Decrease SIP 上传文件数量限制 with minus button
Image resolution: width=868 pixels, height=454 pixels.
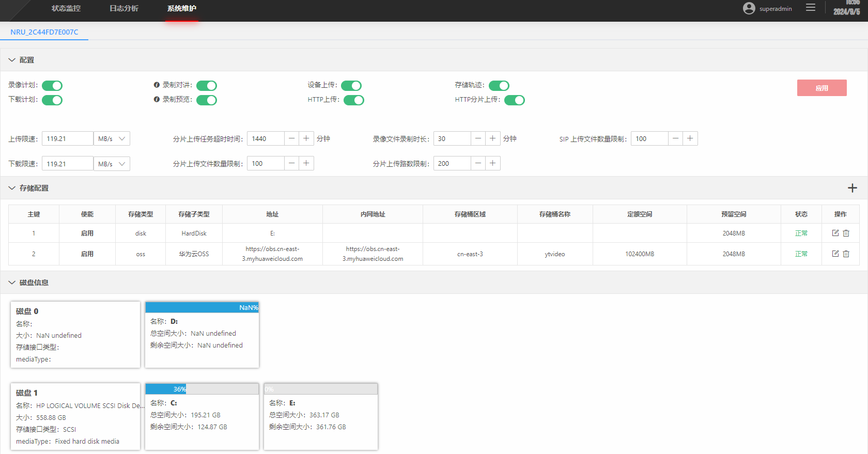tap(676, 138)
